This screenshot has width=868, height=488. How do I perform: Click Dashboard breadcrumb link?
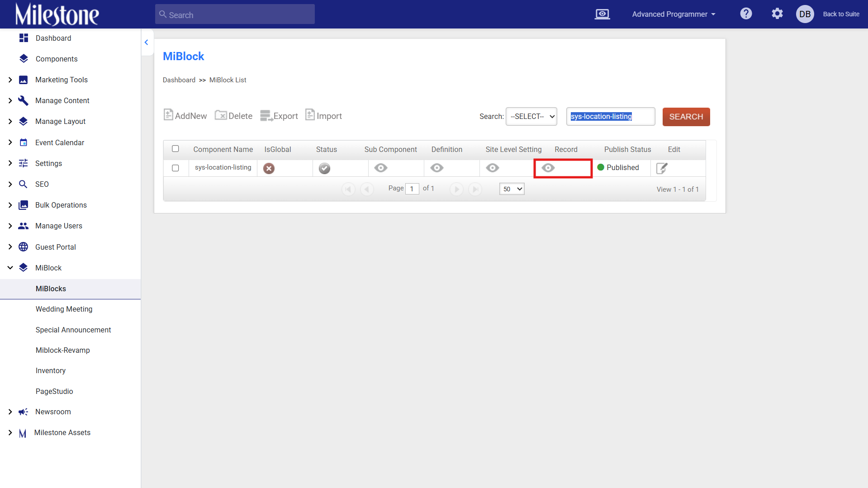point(179,80)
